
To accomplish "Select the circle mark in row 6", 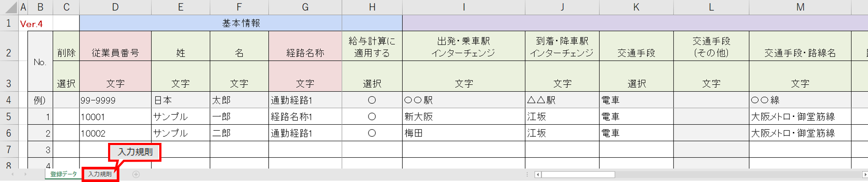I will pyautogui.click(x=372, y=133).
